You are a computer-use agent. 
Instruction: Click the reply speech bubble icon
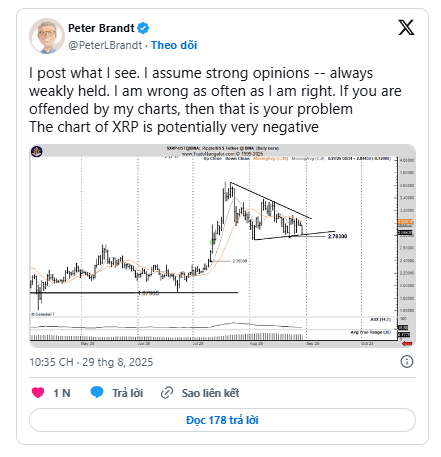97,392
